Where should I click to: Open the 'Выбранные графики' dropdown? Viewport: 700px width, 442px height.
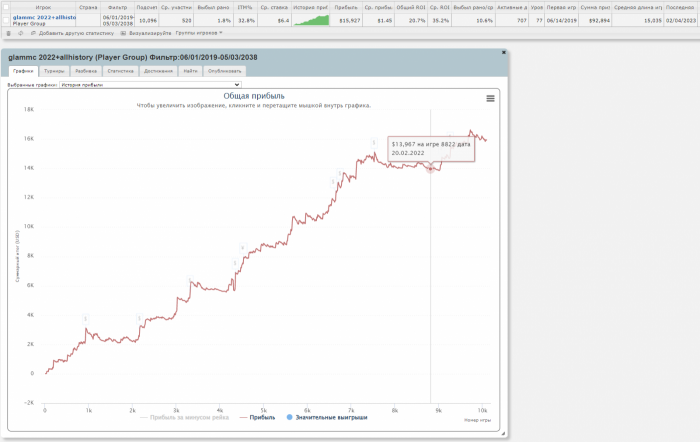pyautogui.click(x=150, y=84)
